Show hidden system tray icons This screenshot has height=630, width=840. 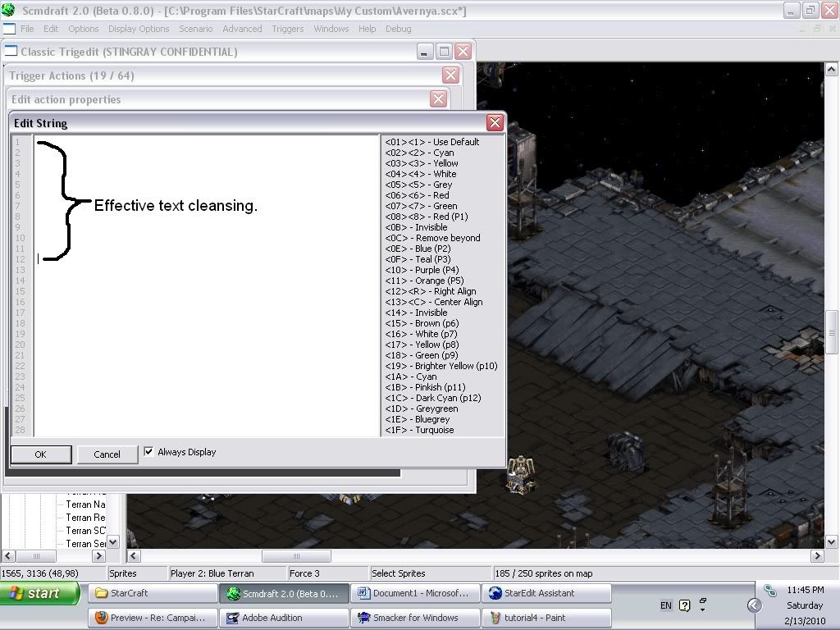[754, 605]
